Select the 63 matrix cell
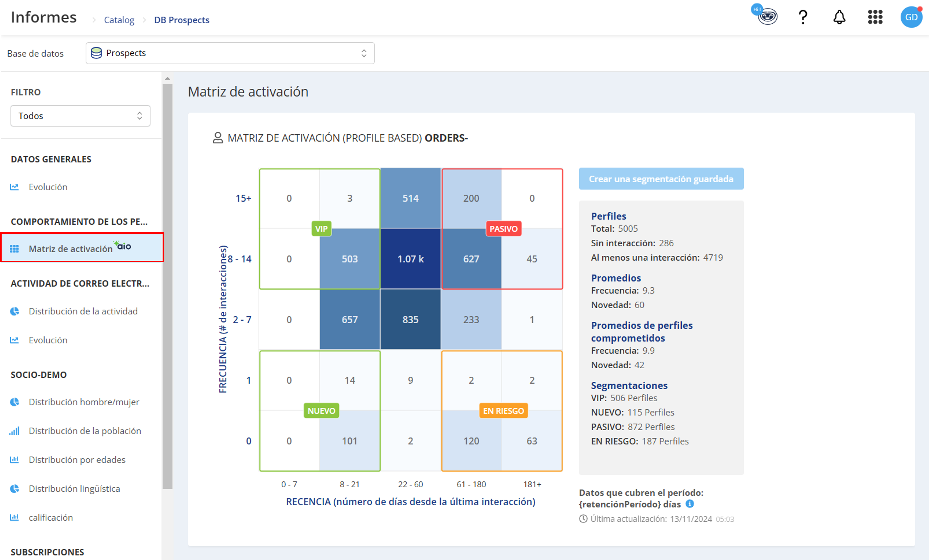Viewport: 929px width, 560px height. [x=532, y=441]
